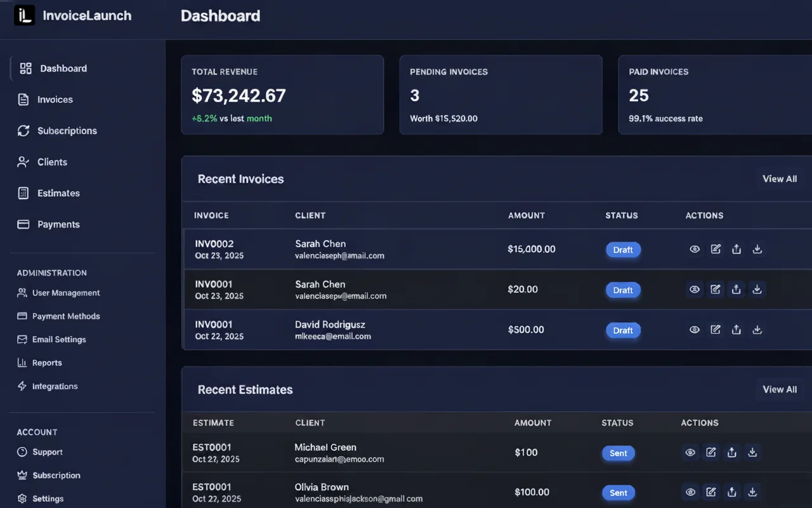Open User Management
The image size is (812, 508).
click(x=66, y=293)
